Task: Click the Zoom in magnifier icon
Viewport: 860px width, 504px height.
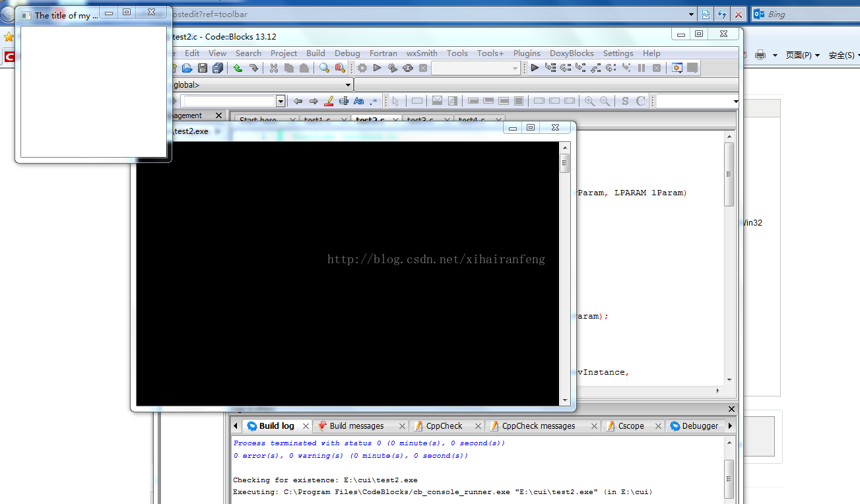Action: pos(589,101)
